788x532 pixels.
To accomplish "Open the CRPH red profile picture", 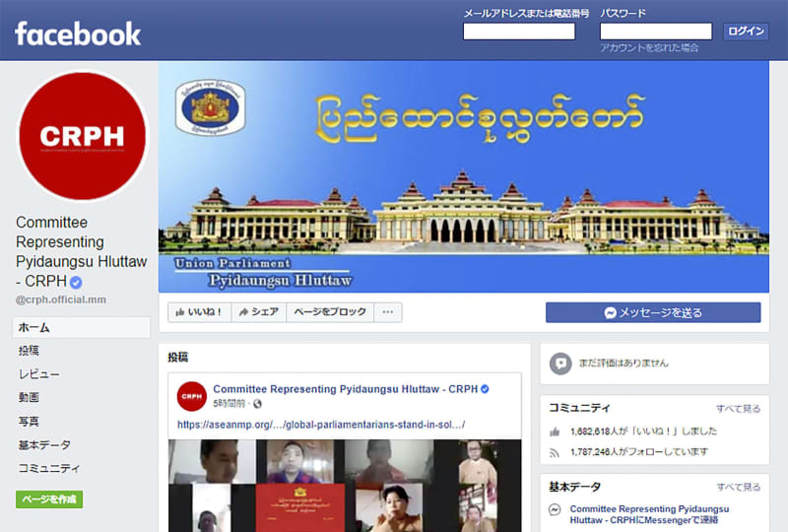I will (x=83, y=136).
